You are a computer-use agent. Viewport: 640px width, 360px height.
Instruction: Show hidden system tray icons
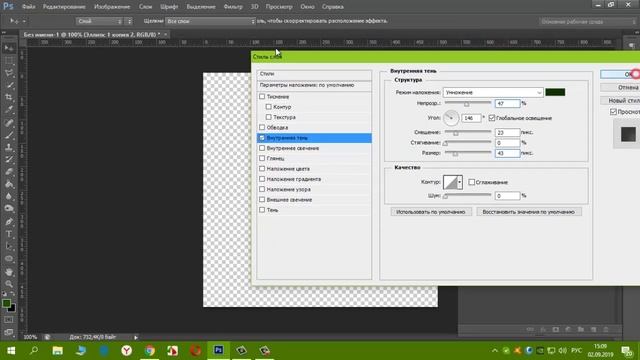point(495,351)
